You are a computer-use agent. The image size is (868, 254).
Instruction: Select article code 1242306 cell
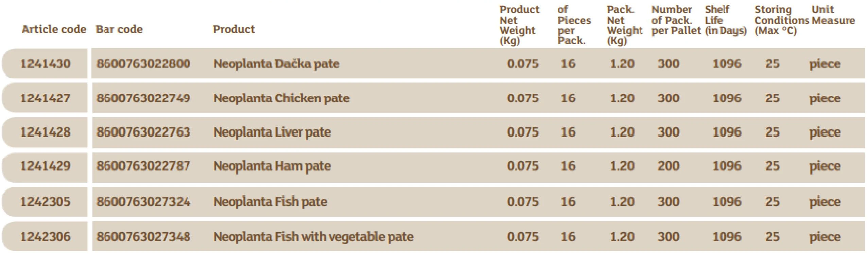click(45, 237)
